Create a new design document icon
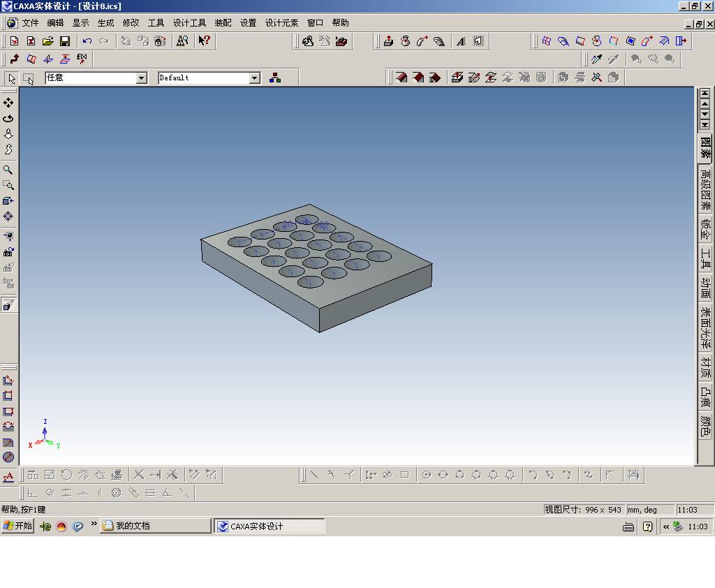Viewport: 715px width, 588px height. coord(15,41)
